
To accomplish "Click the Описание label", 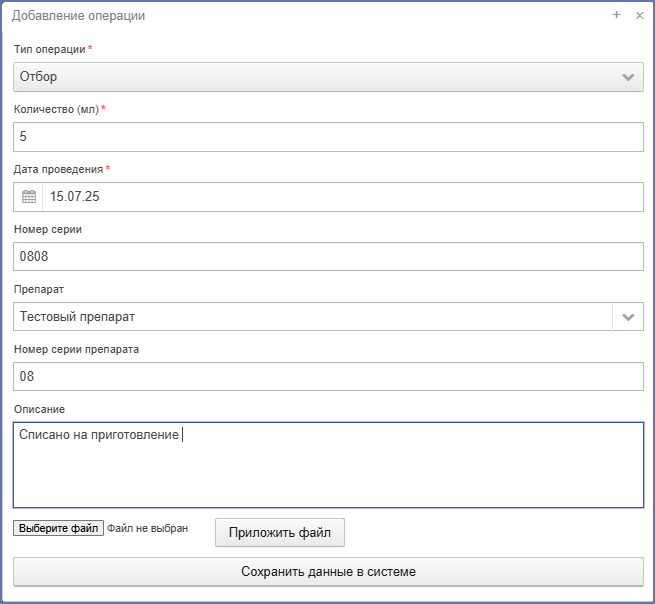I will click(x=40, y=409).
